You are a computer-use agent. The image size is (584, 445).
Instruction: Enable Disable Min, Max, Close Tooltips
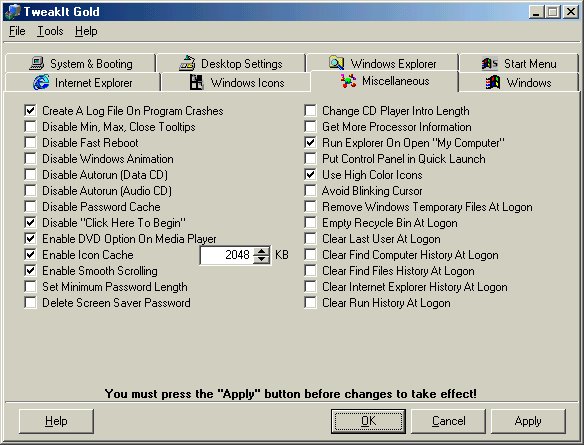click(31, 127)
